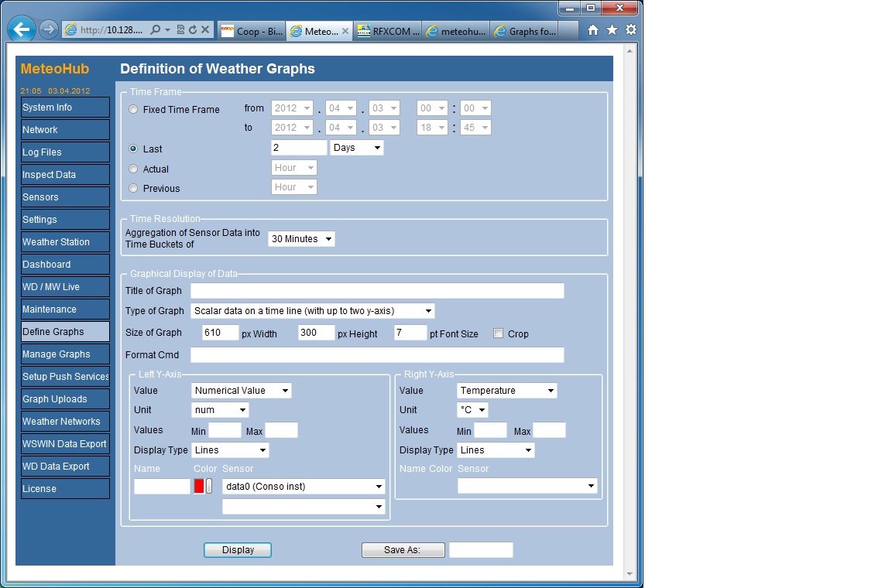
Task: Click the address bar search magnifier icon
Action: pos(156,30)
